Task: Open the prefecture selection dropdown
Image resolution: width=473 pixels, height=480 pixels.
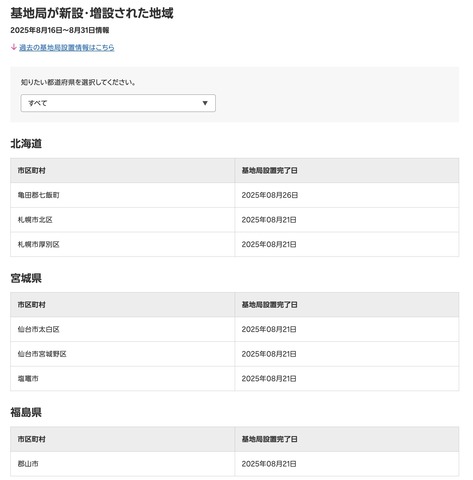Action: (118, 103)
